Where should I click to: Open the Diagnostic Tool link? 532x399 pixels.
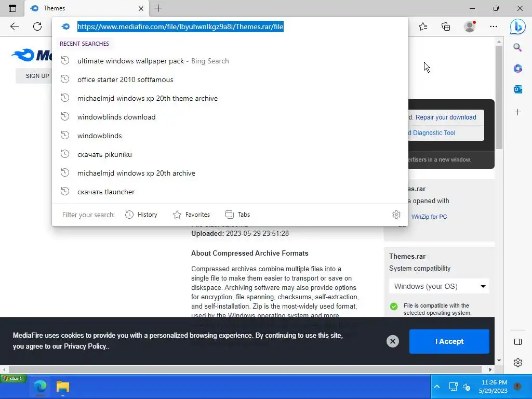432,133
